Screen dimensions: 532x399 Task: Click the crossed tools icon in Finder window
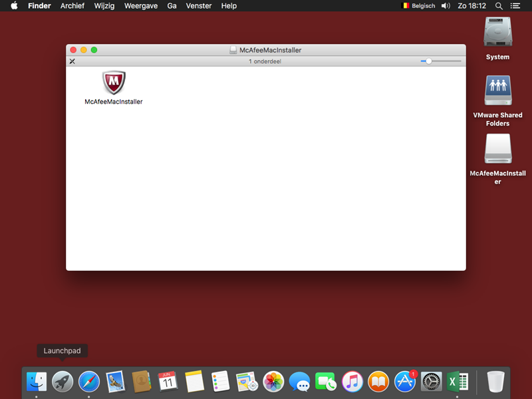click(72, 61)
